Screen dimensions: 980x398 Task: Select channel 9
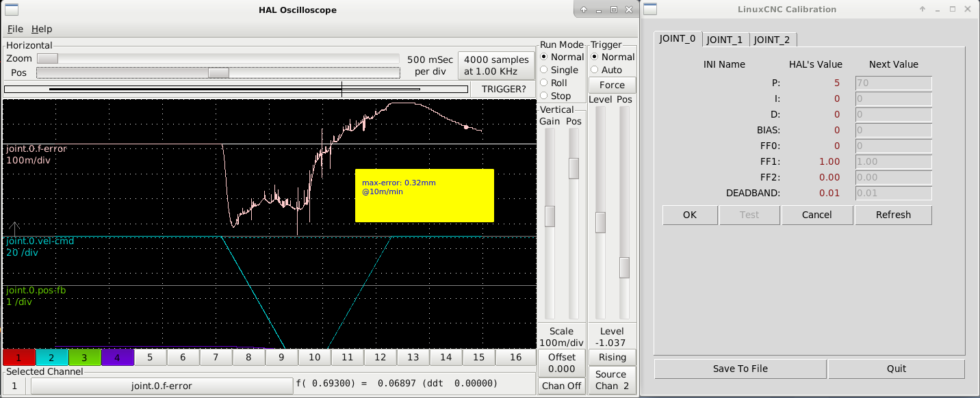[x=282, y=357]
